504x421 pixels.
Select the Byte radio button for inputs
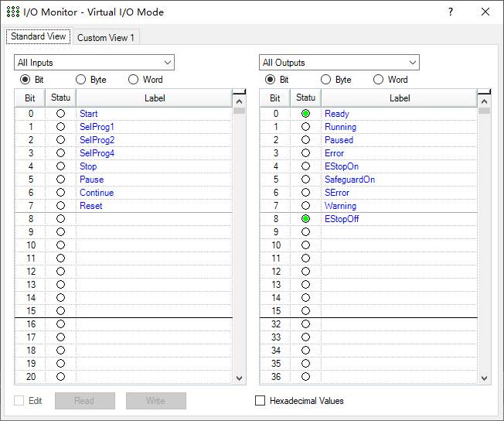tap(81, 80)
